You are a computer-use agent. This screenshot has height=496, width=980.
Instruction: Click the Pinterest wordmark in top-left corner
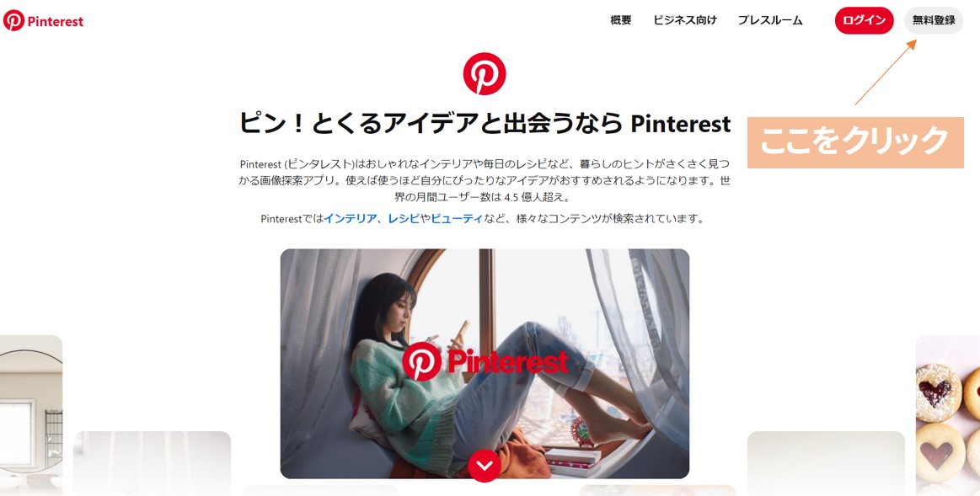click(x=55, y=21)
